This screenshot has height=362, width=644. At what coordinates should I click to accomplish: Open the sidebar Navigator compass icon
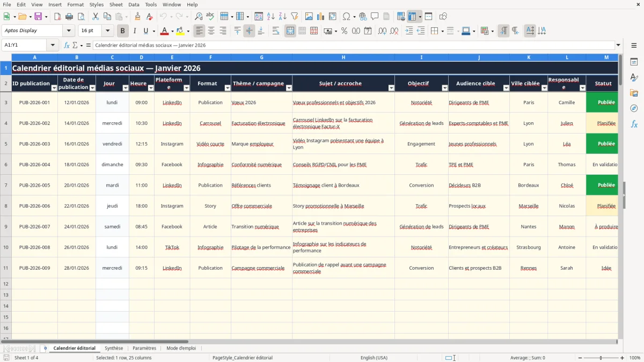634,108
